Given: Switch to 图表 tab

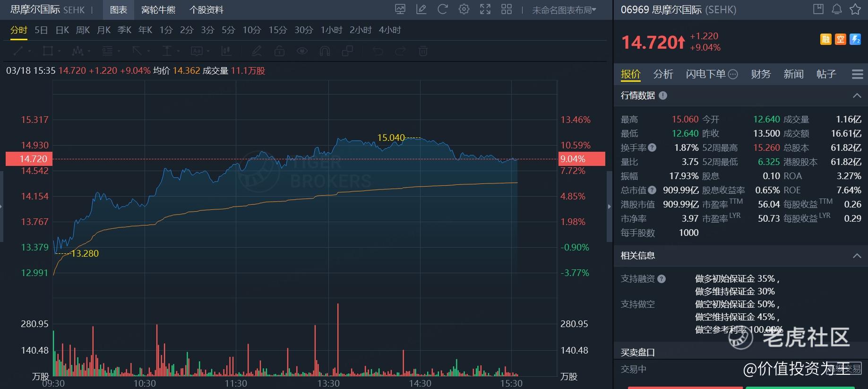Looking at the screenshot, I should pos(118,9).
